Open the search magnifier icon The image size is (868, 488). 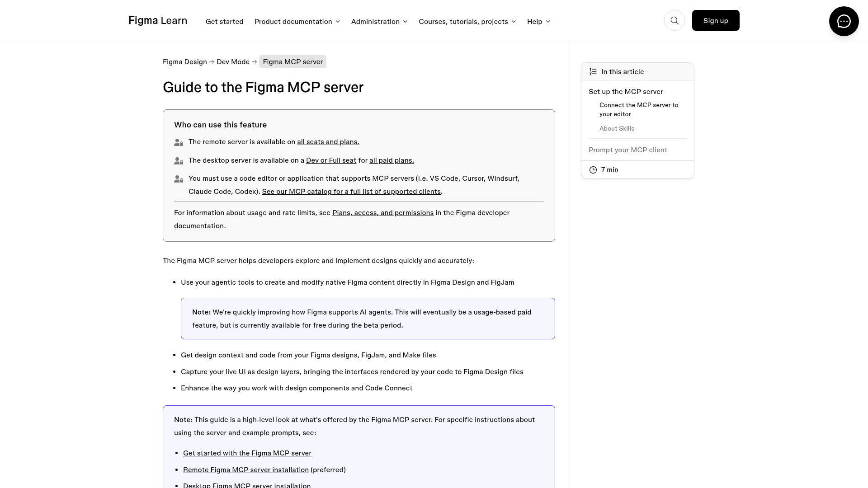tap(674, 20)
